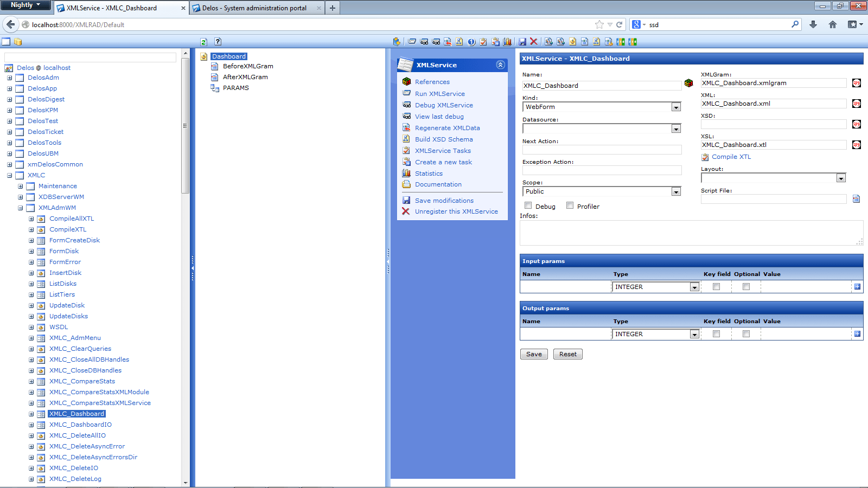Click the Build XSD Schema icon
This screenshot has height=488, width=868.
click(x=407, y=139)
